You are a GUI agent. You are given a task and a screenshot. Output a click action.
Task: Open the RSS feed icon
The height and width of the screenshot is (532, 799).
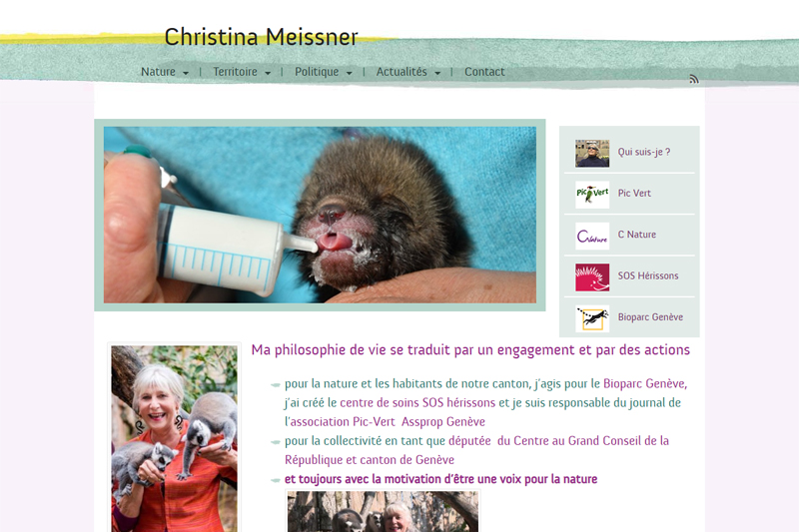tap(694, 79)
